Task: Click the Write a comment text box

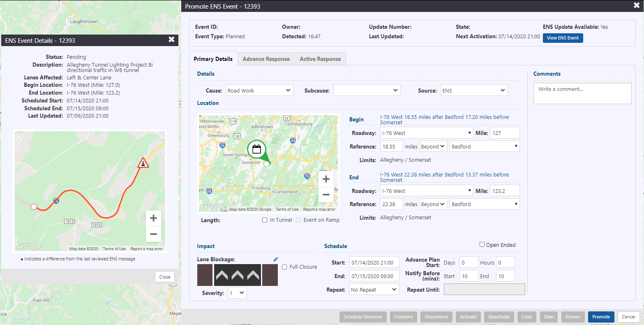Action: coord(582,93)
